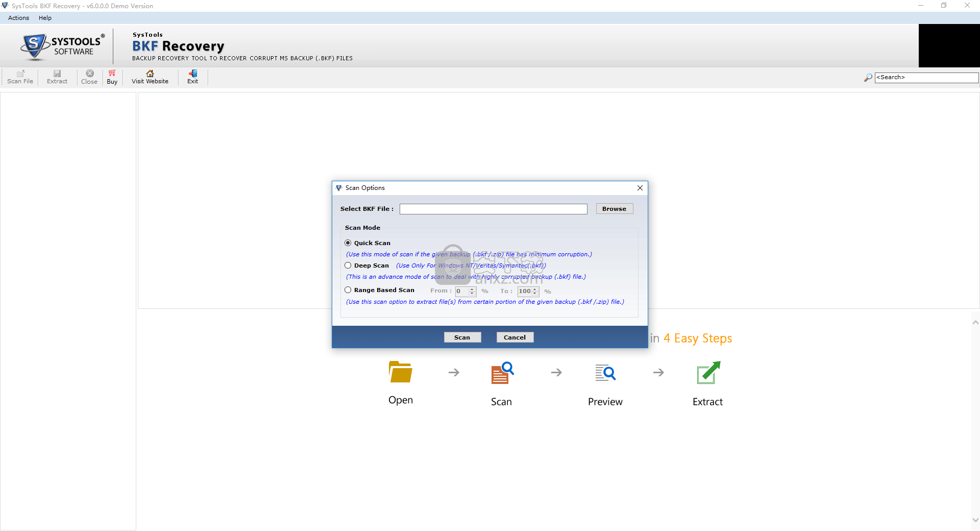Click the Scan button in dialog
This screenshot has height=531, width=980.
click(462, 337)
